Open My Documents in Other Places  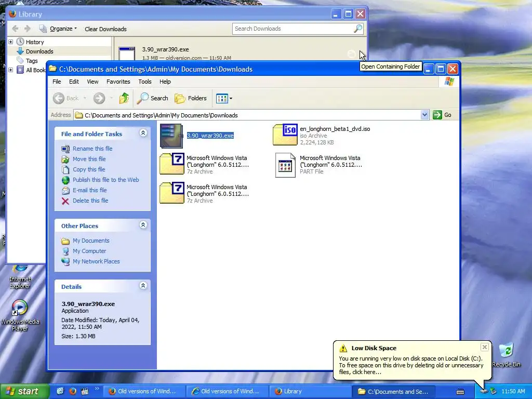[91, 241]
